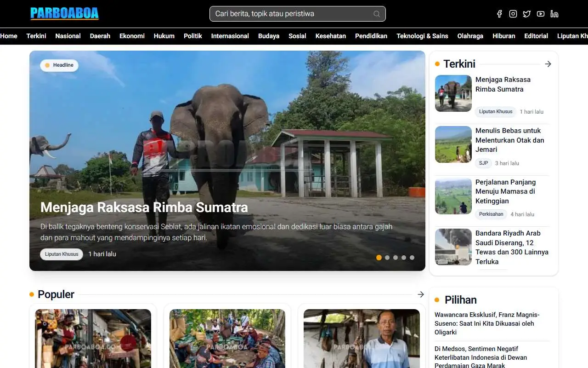Open the Populer card with hanging bags market
This screenshot has width=588, height=368.
pos(93,339)
